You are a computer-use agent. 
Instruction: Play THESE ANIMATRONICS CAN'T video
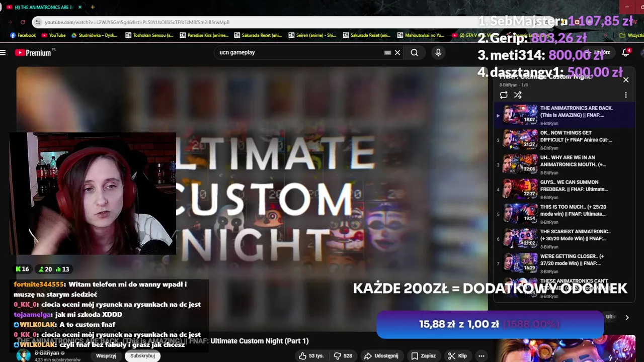563,288
